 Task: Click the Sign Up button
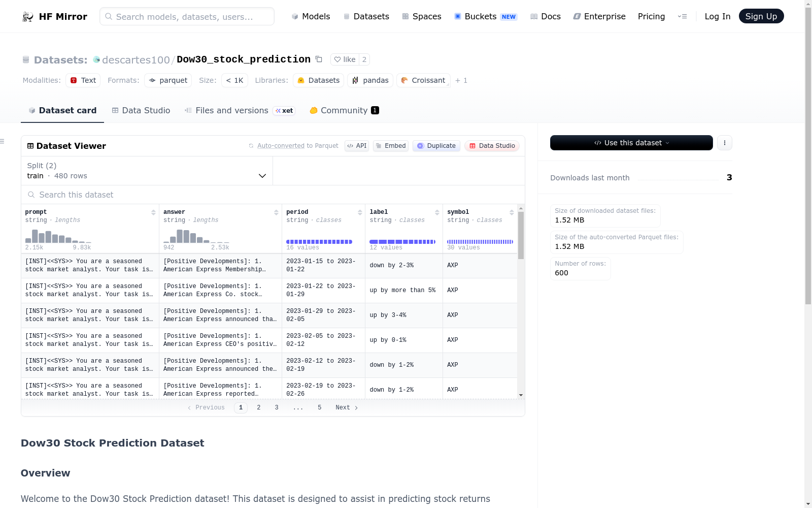click(761, 16)
